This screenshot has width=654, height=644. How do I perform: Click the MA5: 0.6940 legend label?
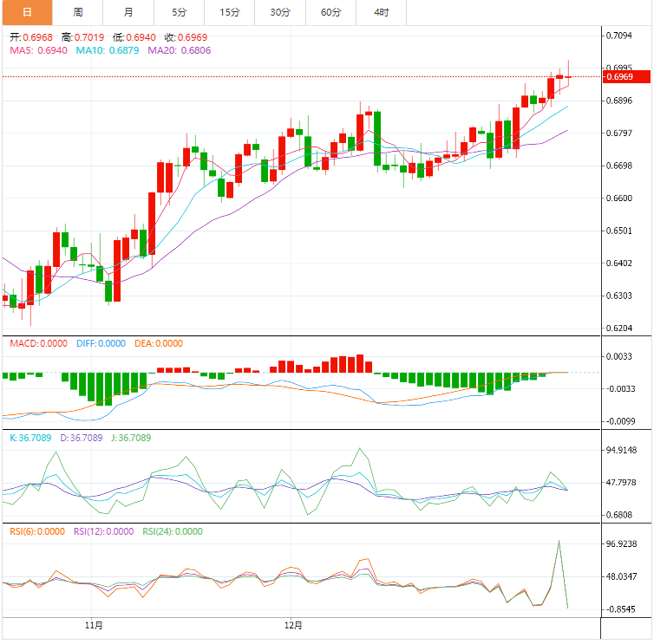click(x=38, y=51)
